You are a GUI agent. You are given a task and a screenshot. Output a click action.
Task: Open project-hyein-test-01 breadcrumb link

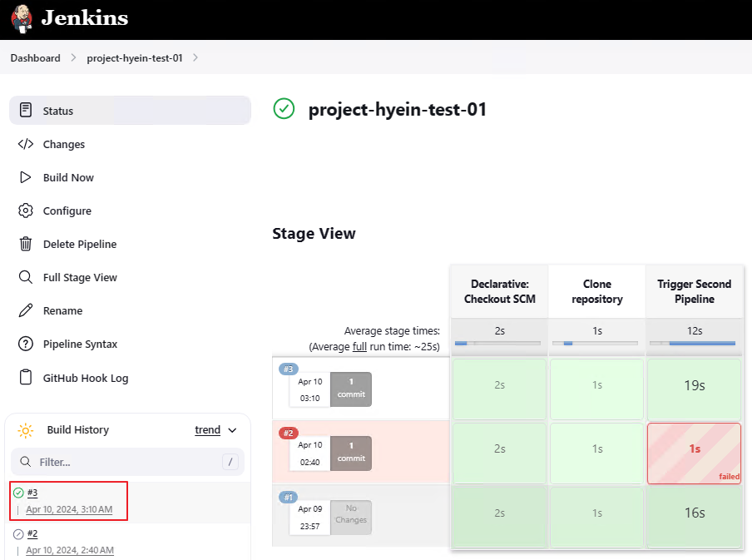pos(135,58)
